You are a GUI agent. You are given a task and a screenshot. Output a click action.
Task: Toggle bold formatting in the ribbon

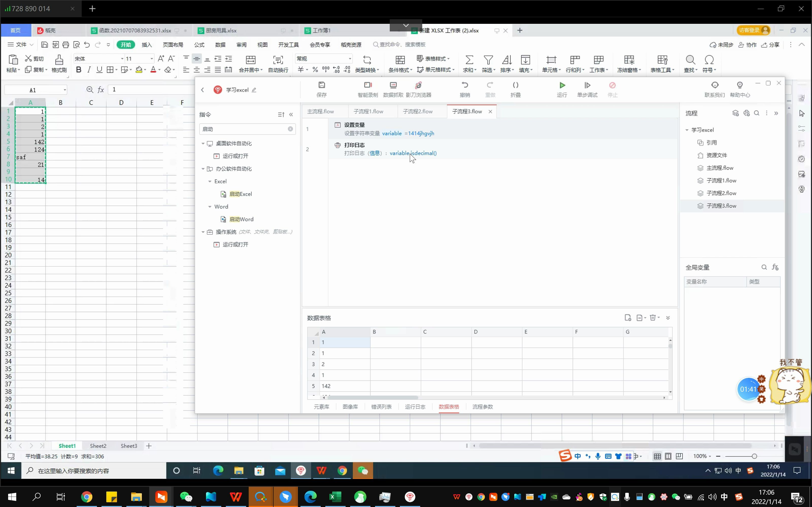[78, 70]
